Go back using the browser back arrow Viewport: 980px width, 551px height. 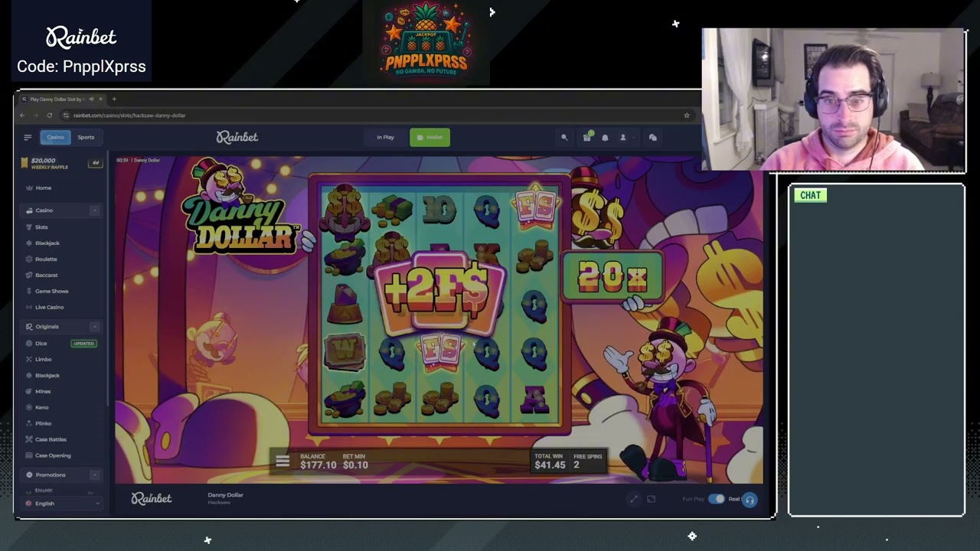[22, 116]
